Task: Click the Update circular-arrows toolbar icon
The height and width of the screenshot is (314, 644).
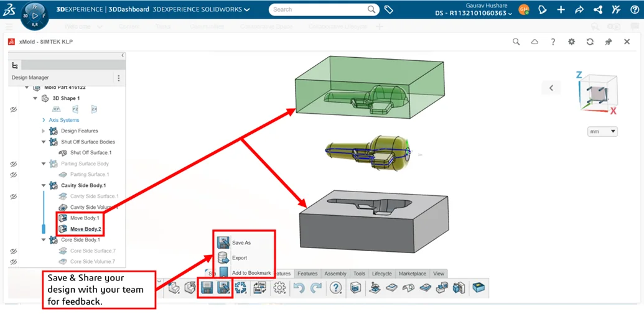Action: coord(241,288)
